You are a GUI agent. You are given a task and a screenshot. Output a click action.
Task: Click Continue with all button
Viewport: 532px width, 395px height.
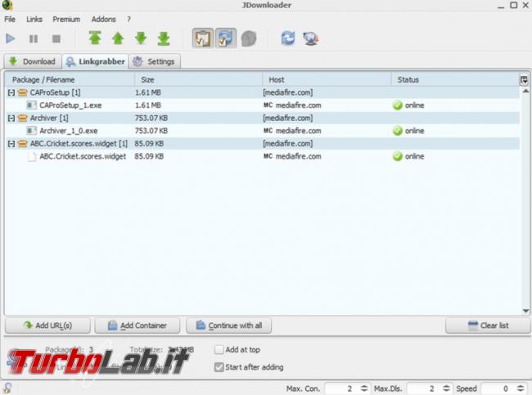(x=228, y=325)
